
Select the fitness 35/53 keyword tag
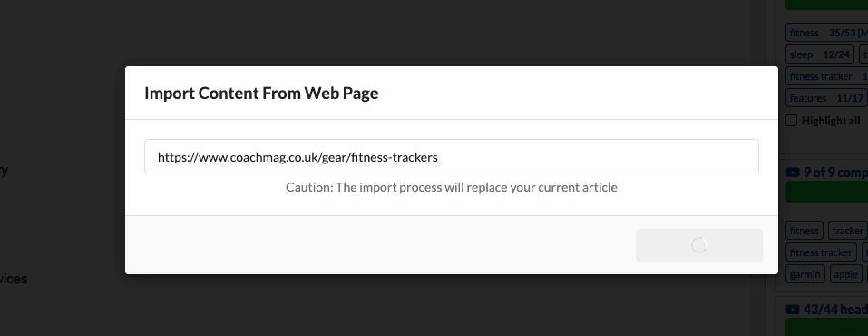[x=826, y=33]
